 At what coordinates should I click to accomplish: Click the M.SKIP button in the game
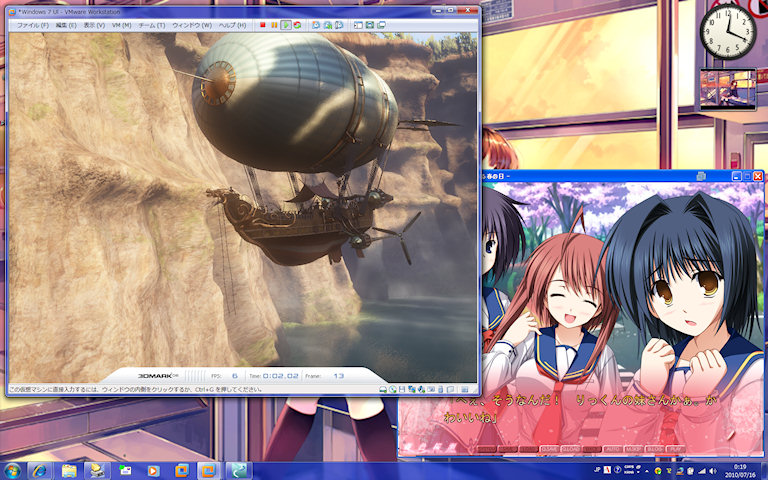(634, 449)
